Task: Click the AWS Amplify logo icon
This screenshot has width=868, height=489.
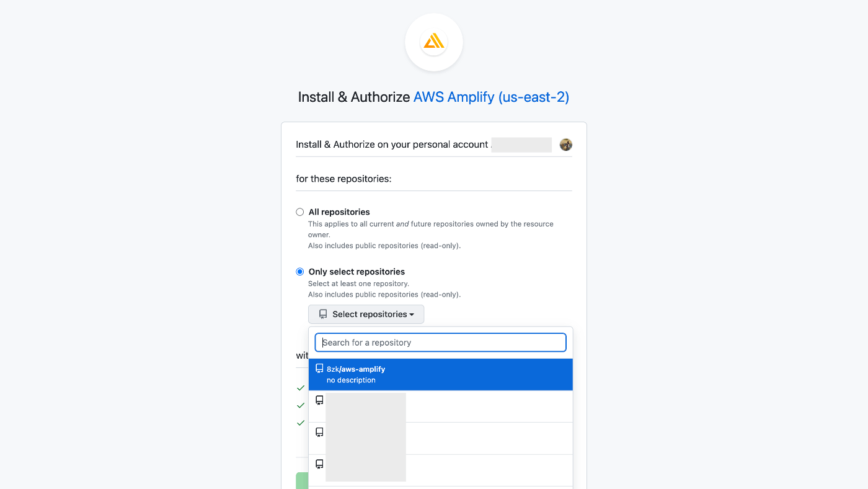Action: [433, 42]
